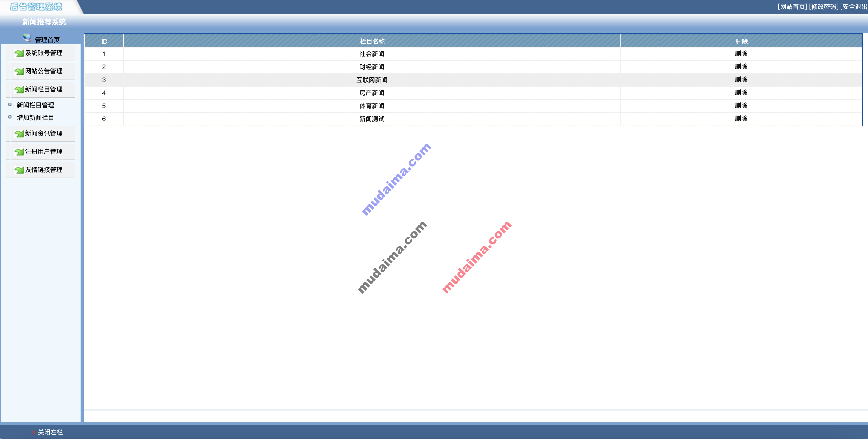Delete the 体育新闻 category
Screen dimensions: 868x439
[741, 105]
